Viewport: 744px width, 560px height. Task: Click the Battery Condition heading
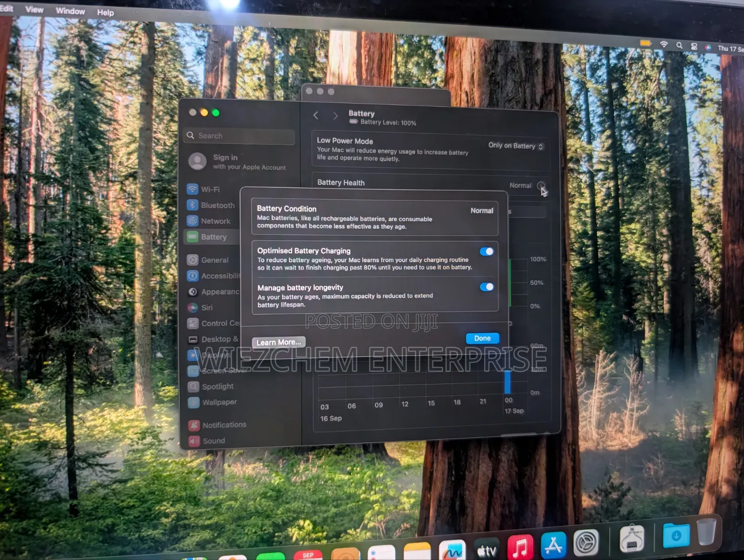[286, 209]
